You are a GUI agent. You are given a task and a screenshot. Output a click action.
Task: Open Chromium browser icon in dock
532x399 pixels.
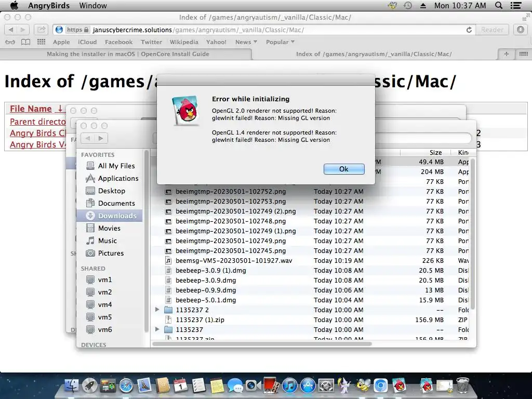(x=381, y=386)
